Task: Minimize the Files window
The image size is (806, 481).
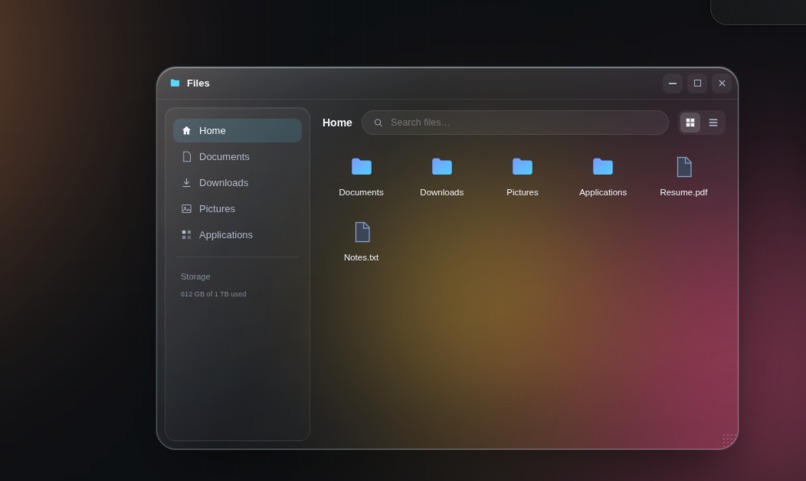Action: coord(672,83)
